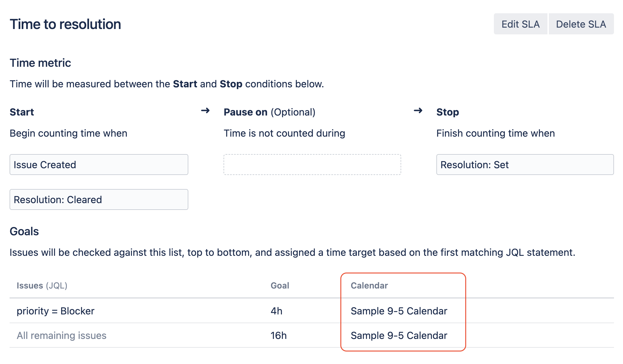Select the Resolution: Set stop condition
This screenshot has height=364, width=623.
(x=525, y=165)
